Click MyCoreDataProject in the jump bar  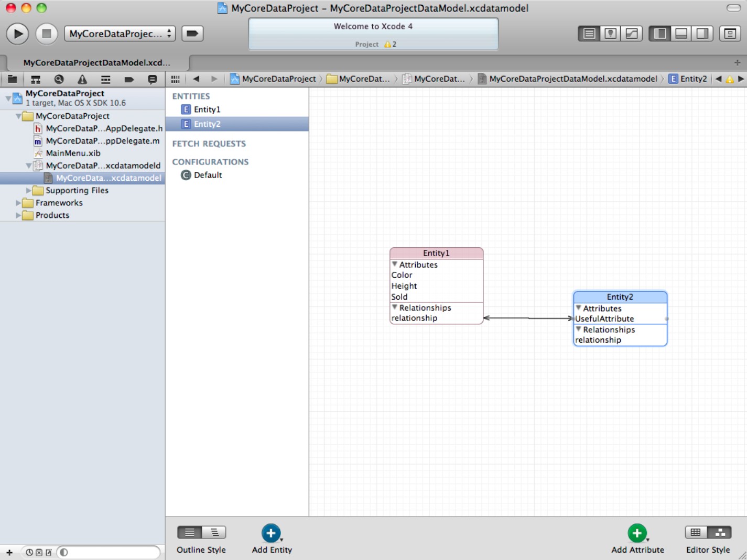(x=273, y=79)
